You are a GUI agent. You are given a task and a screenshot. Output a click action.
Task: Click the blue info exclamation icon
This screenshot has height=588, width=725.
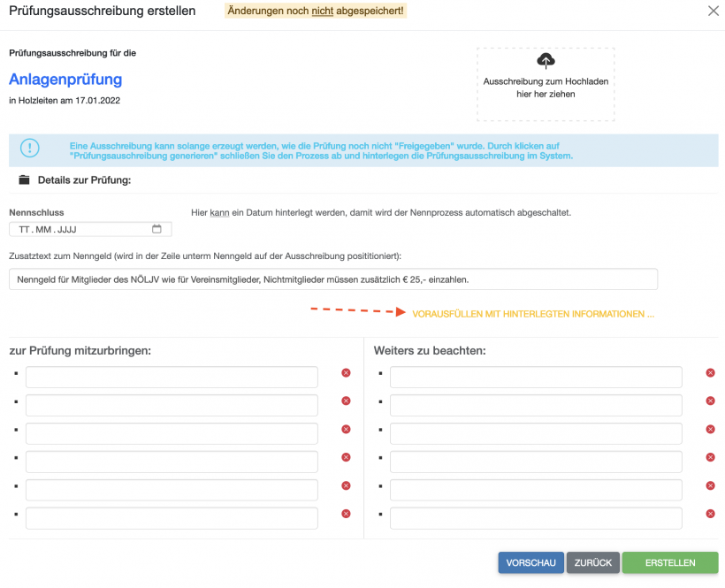[x=30, y=149]
